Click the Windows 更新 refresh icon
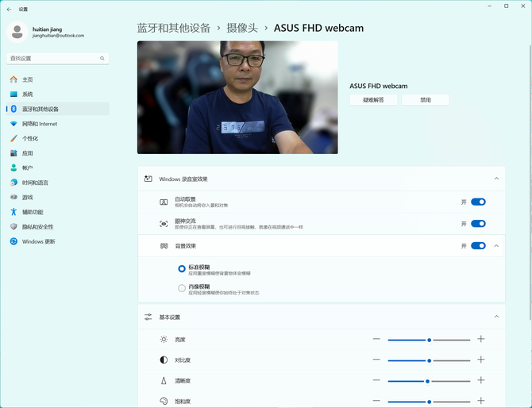 pos(13,241)
